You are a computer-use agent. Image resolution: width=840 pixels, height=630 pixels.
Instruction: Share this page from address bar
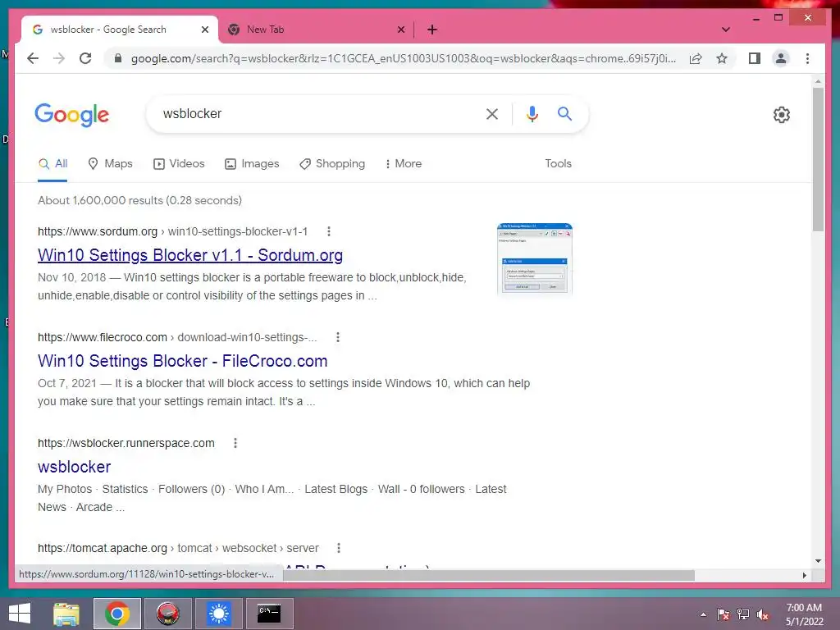tap(696, 58)
